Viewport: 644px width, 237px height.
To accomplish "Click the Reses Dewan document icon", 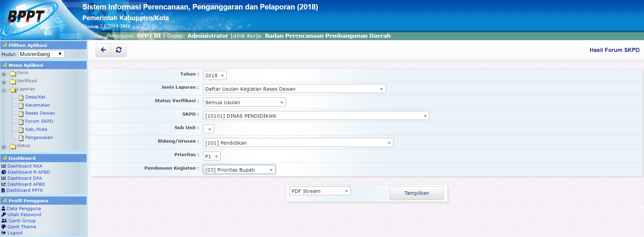I will tap(21, 114).
